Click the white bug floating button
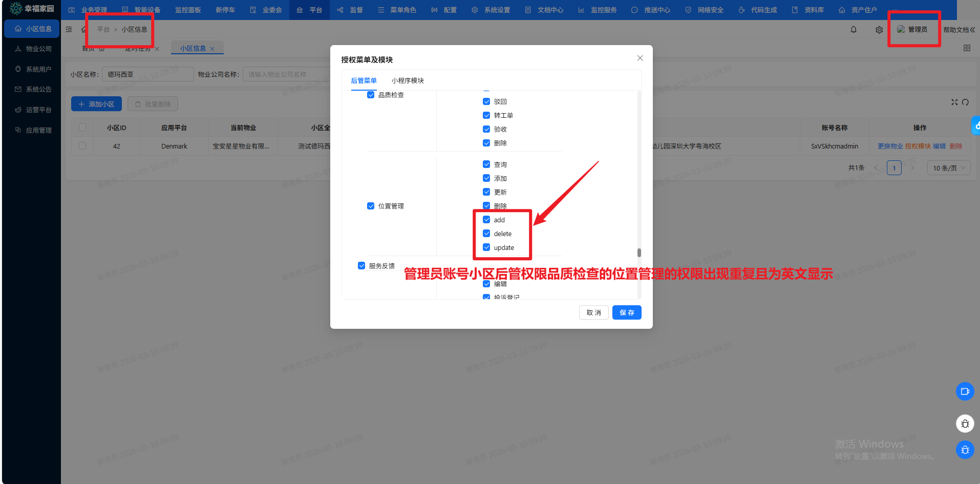 coord(965,424)
